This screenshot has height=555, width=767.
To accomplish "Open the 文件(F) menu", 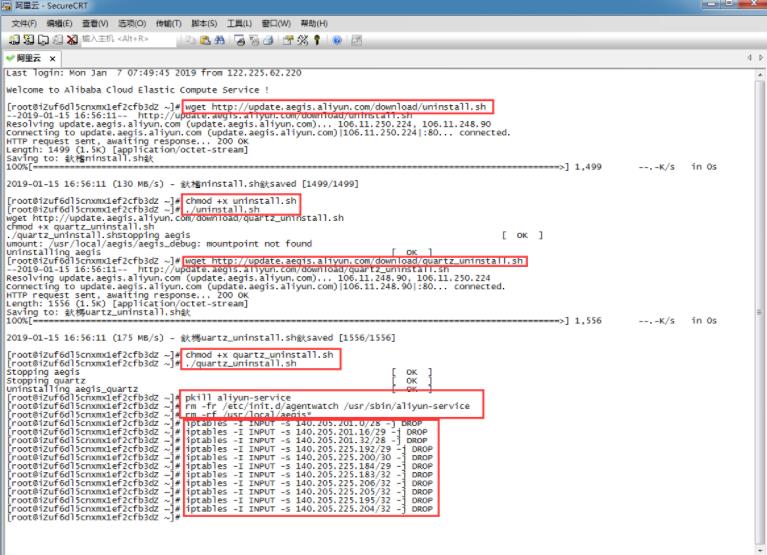I will coord(24,23).
